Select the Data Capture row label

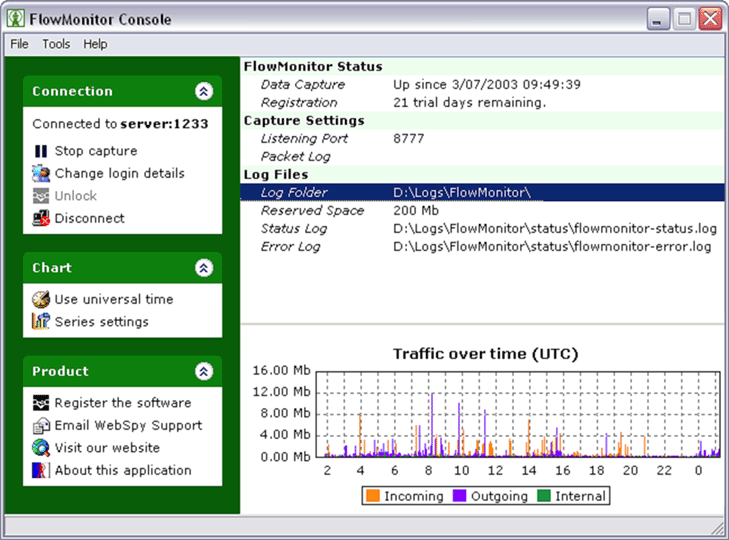303,85
